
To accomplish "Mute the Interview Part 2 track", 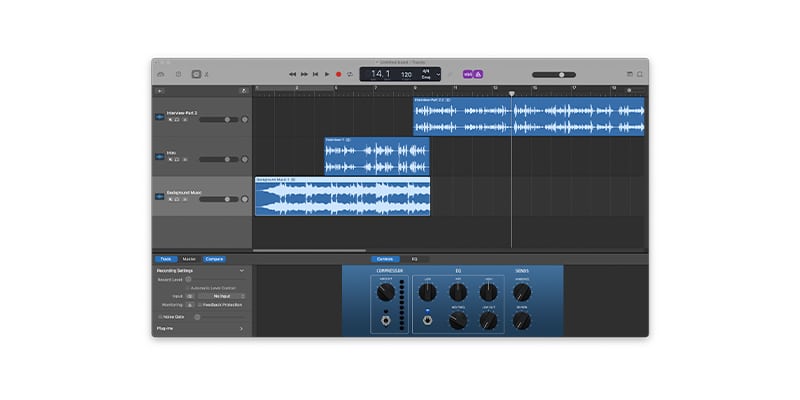I will pos(170,119).
